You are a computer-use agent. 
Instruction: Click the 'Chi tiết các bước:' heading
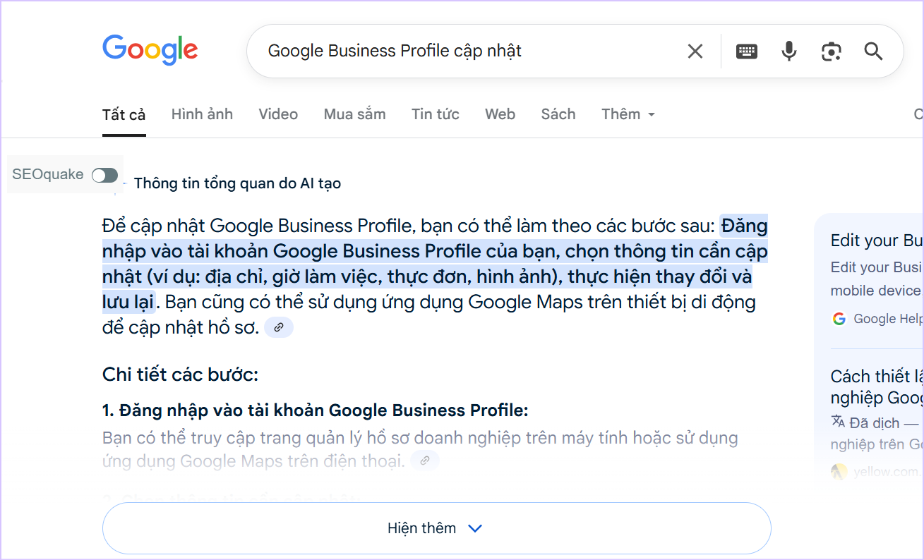(180, 374)
